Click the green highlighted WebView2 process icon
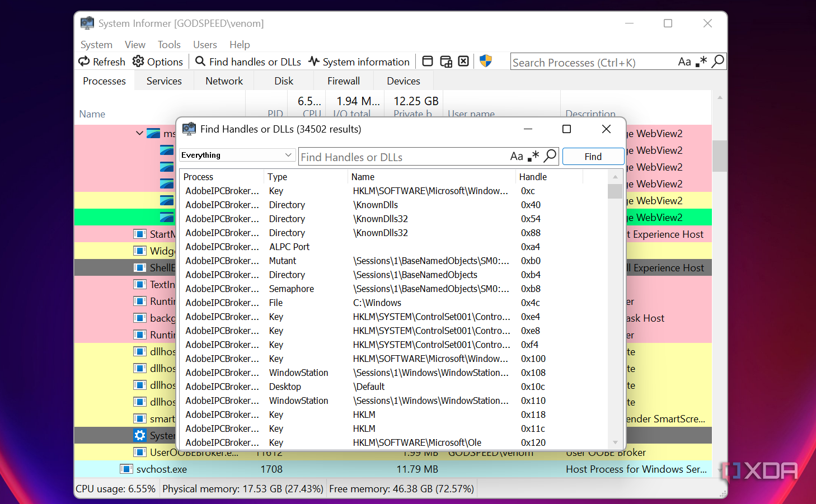 click(x=167, y=217)
